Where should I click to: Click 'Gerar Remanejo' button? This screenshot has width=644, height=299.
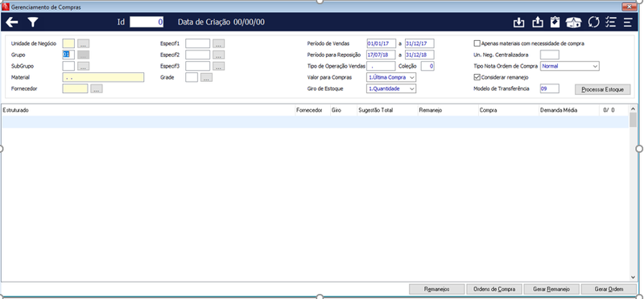[x=551, y=289]
